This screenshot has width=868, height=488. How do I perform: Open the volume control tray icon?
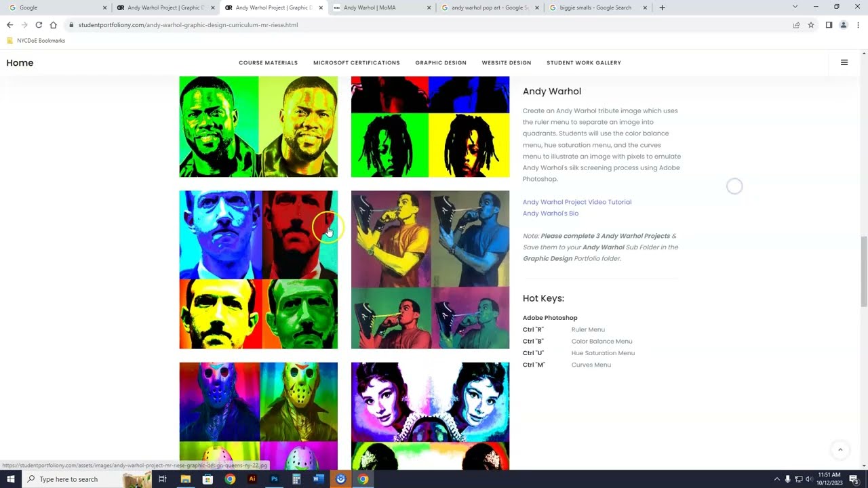click(808, 479)
